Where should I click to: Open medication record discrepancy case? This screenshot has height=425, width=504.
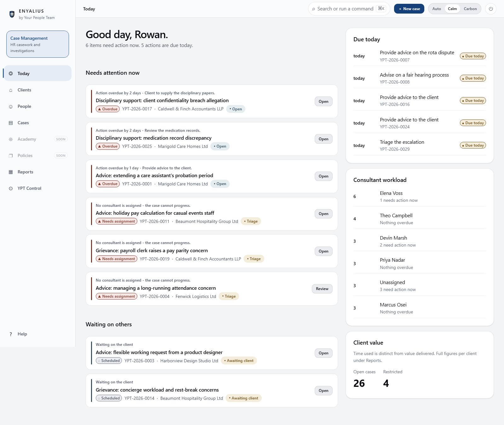point(324,139)
